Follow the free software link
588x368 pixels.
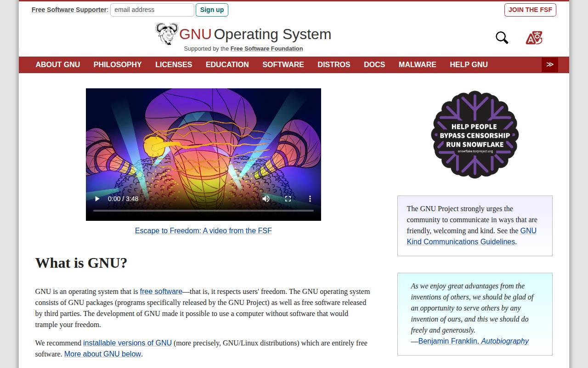(161, 292)
